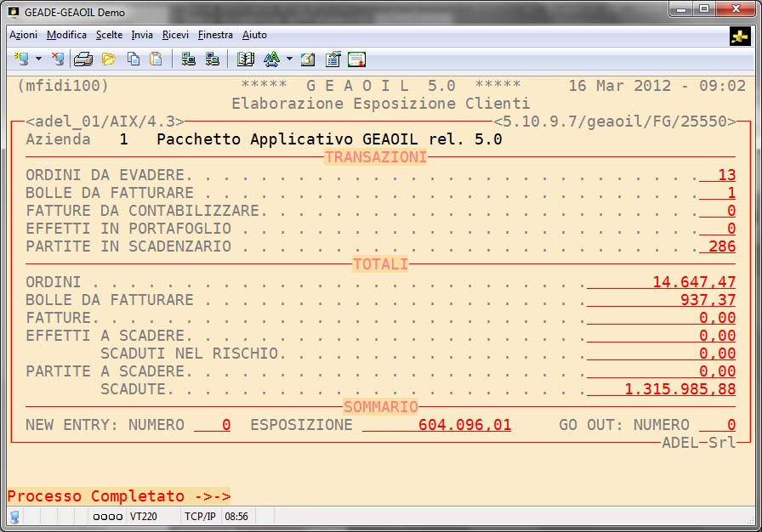
Task: Click the paste clipboard icon
Action: [x=156, y=59]
